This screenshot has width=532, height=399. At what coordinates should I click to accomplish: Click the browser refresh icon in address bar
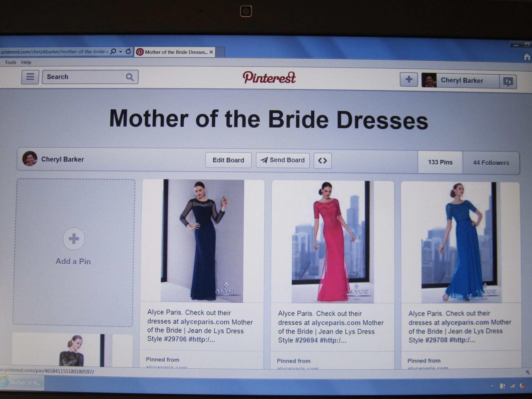click(128, 52)
